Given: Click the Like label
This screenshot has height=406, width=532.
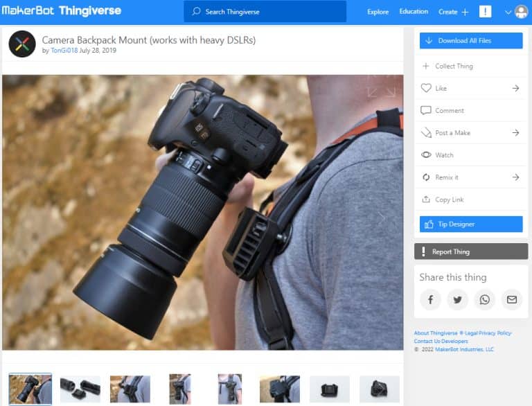Looking at the screenshot, I should pyautogui.click(x=441, y=88).
